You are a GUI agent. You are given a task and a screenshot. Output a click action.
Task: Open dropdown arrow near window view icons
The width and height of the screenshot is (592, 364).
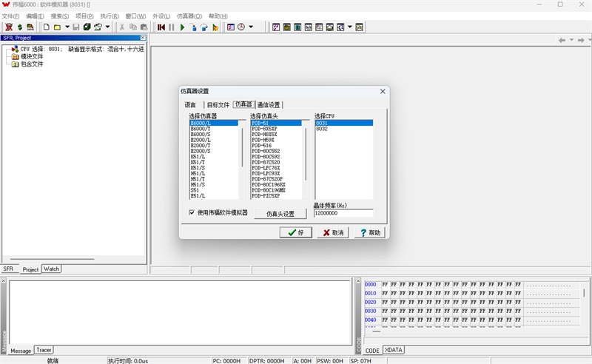(349, 27)
